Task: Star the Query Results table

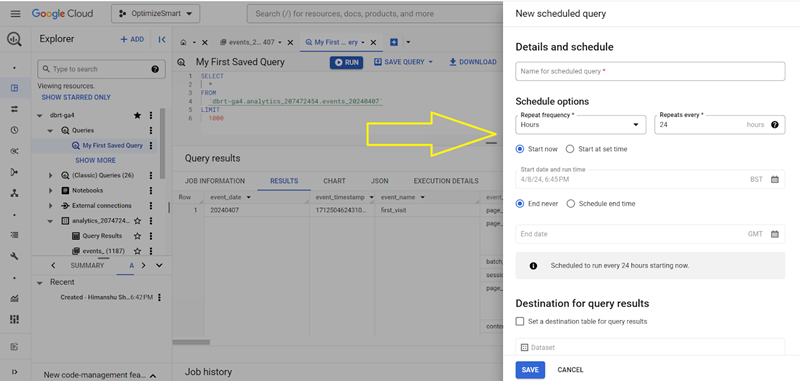Action: pos(137,236)
